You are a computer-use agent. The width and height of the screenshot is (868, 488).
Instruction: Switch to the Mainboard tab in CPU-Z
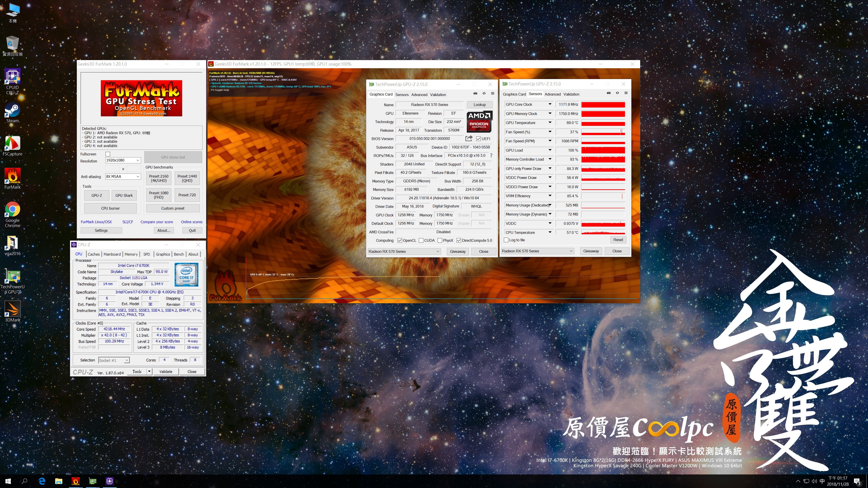point(112,254)
